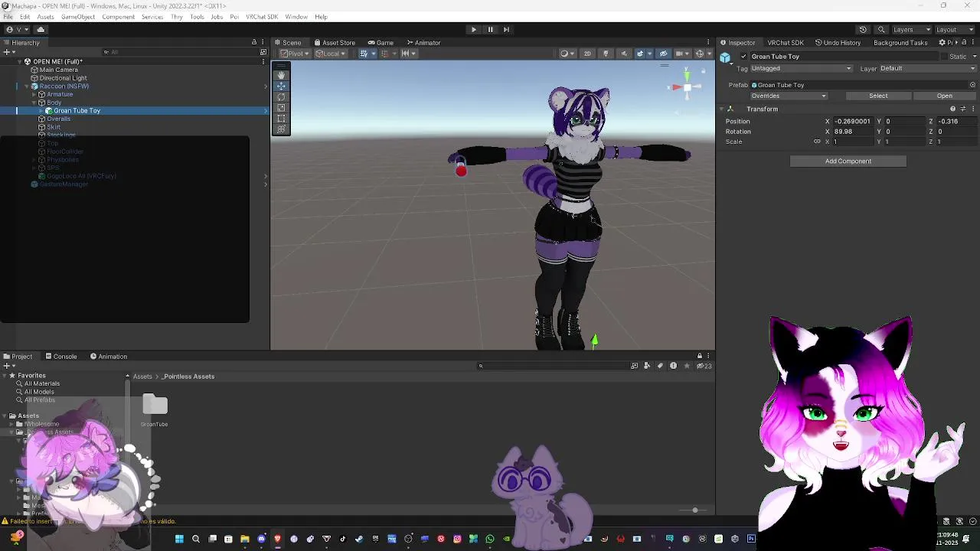Viewport: 980px width, 551px height.
Task: Open the Animation tab
Action: (x=108, y=357)
